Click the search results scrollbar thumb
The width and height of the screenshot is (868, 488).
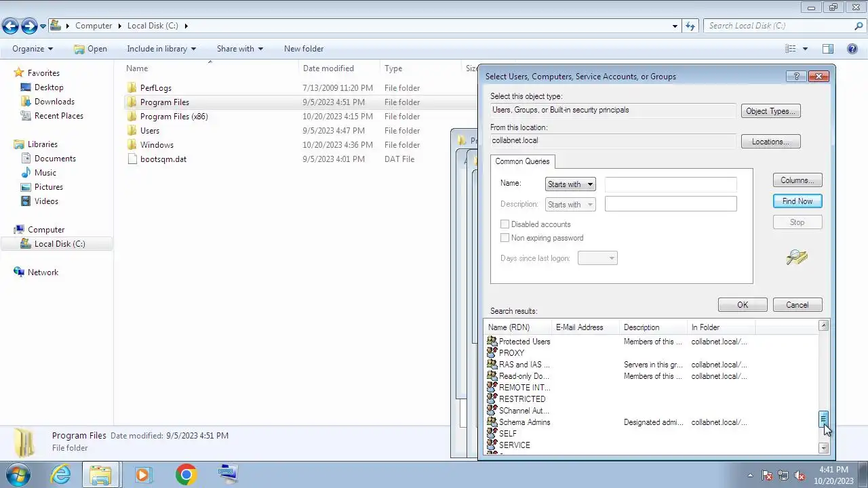coord(824,420)
